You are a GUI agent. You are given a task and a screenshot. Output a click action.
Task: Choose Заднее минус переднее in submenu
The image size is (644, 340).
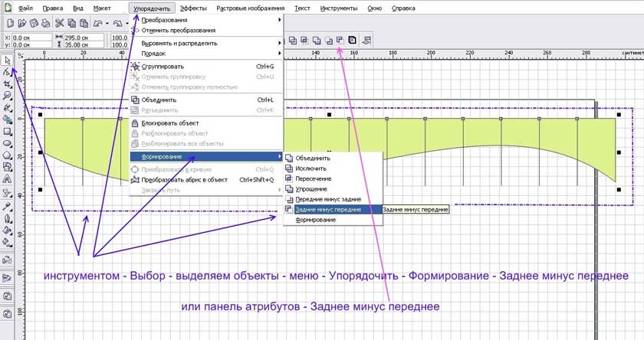328,209
